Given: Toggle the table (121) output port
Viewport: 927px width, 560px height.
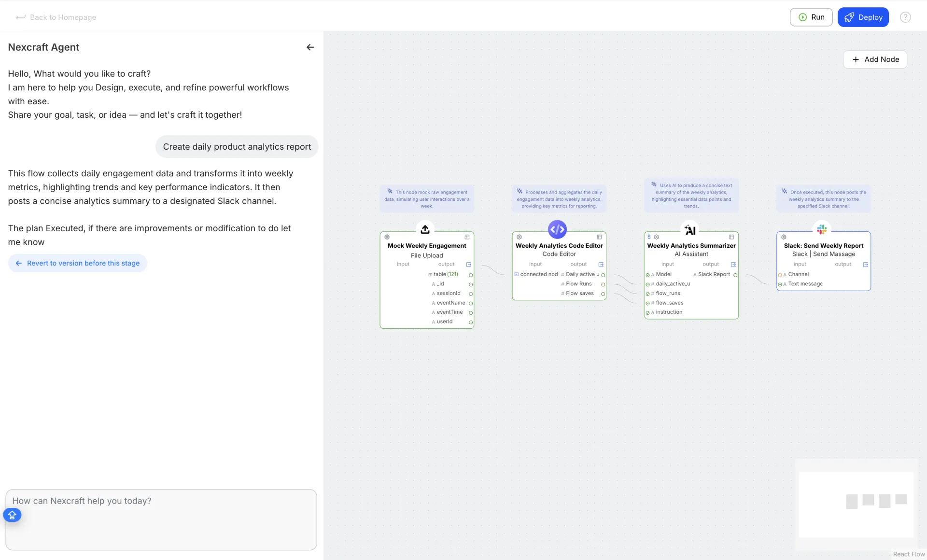Looking at the screenshot, I should tap(471, 275).
